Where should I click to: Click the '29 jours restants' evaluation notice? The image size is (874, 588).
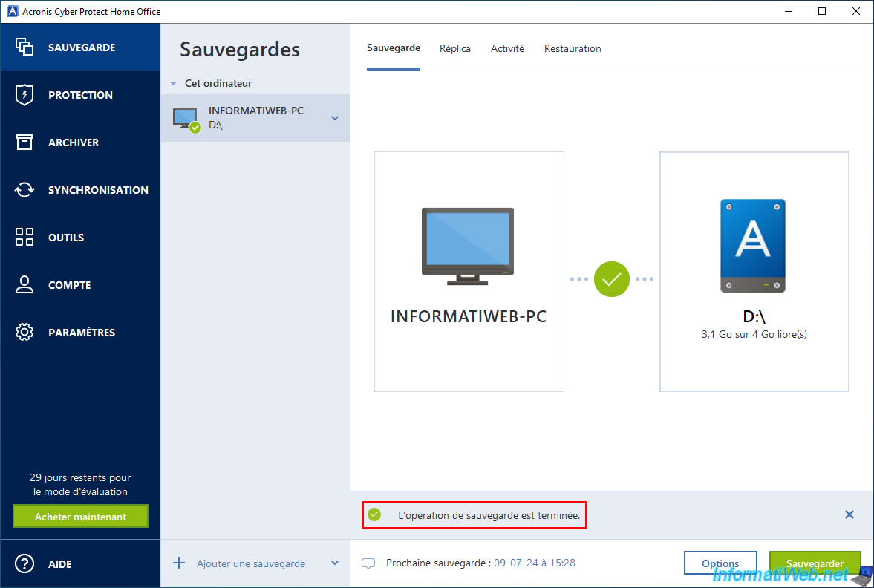pyautogui.click(x=80, y=484)
